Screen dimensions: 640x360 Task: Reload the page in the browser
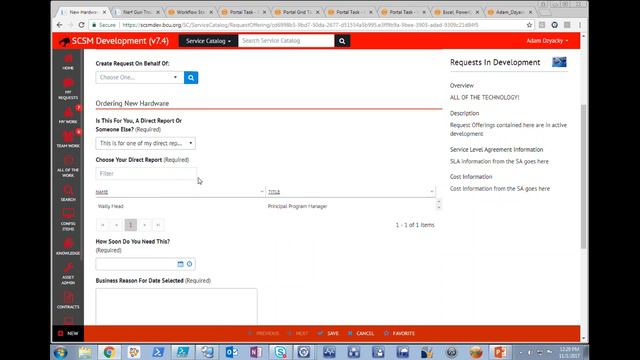click(82, 25)
